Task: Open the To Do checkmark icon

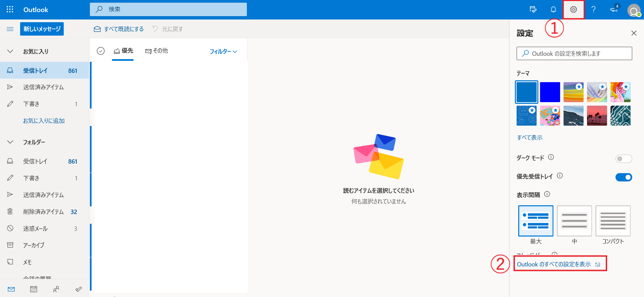Action: tap(78, 289)
